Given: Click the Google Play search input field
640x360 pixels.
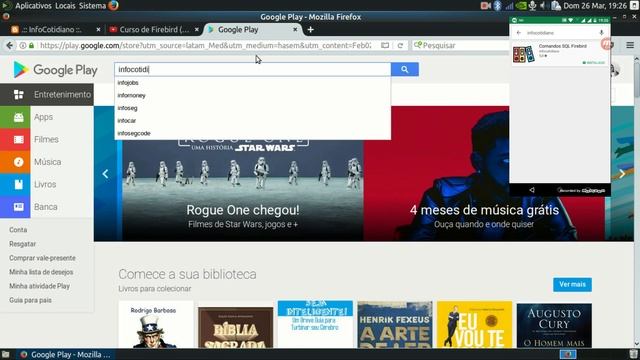Looking at the screenshot, I should tap(253, 69).
